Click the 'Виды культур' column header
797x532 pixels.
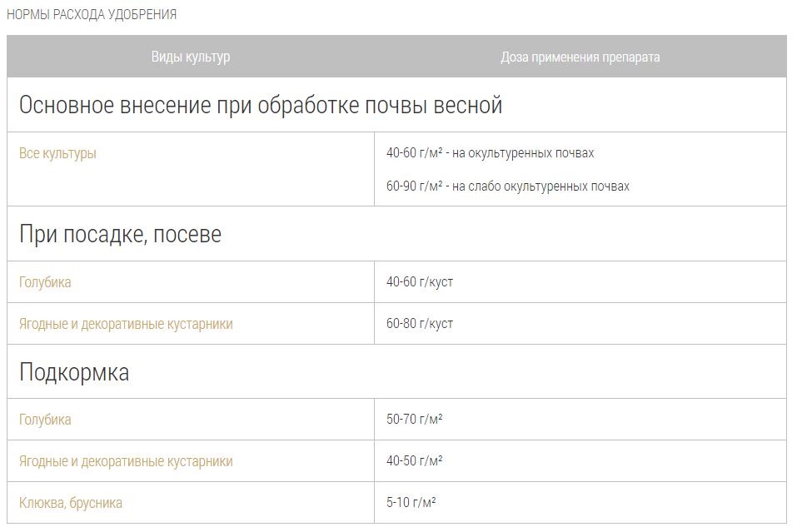coord(191,57)
